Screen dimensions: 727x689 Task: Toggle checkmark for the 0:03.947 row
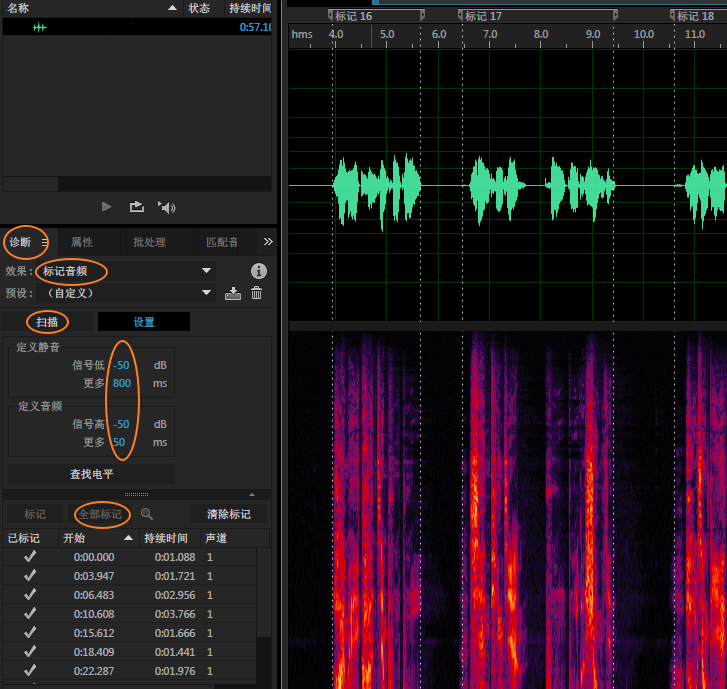click(30, 575)
